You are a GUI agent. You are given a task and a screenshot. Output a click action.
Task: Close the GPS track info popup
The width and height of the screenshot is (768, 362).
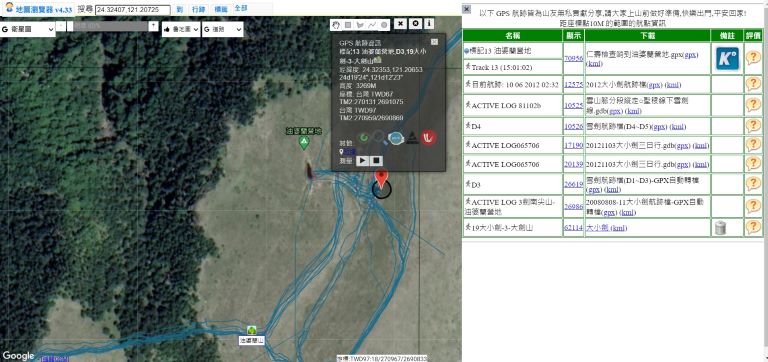pyautogui.click(x=434, y=42)
